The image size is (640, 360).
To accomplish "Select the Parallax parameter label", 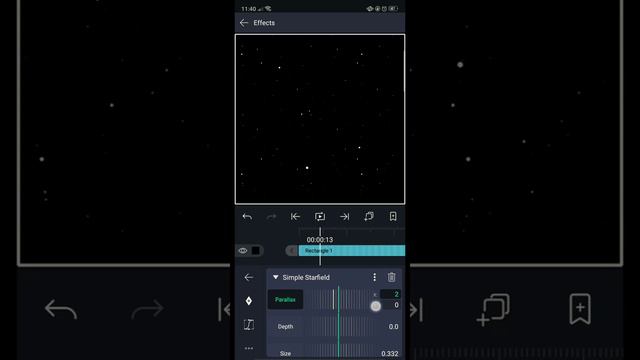I will 285,300.
